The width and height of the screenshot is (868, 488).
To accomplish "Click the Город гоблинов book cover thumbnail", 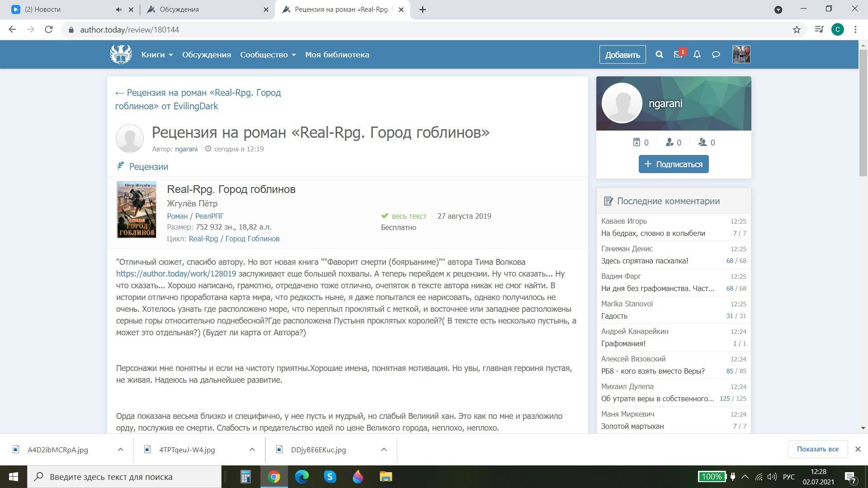I will coord(136,210).
